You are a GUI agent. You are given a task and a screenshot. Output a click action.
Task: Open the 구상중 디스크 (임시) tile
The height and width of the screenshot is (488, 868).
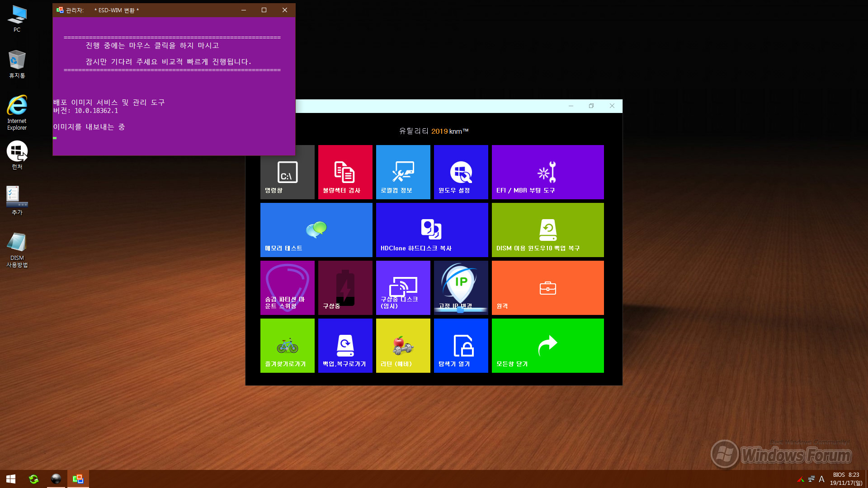403,288
